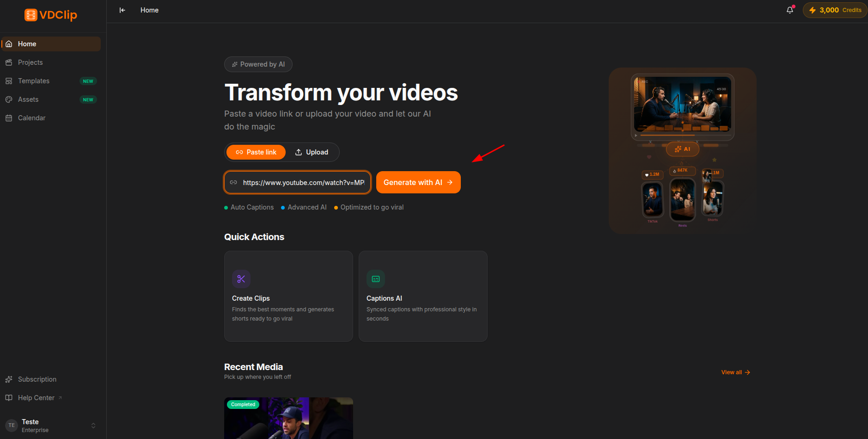Click the Home icon in sidebar

pyautogui.click(x=9, y=44)
